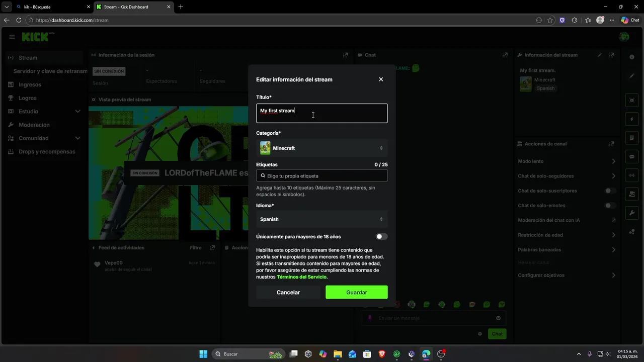Click the browser address bar
Image resolution: width=644 pixels, height=362 pixels.
click(282, 20)
